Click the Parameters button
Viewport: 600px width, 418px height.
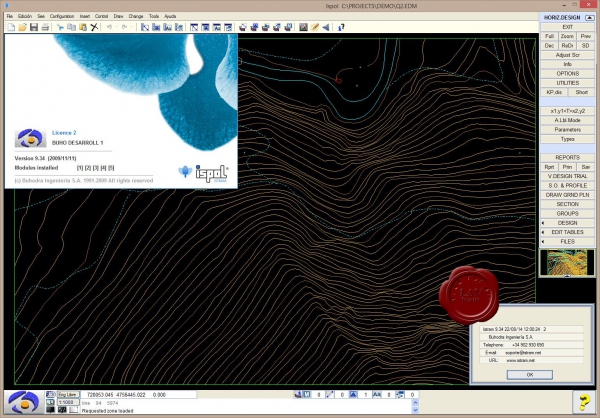pyautogui.click(x=567, y=130)
